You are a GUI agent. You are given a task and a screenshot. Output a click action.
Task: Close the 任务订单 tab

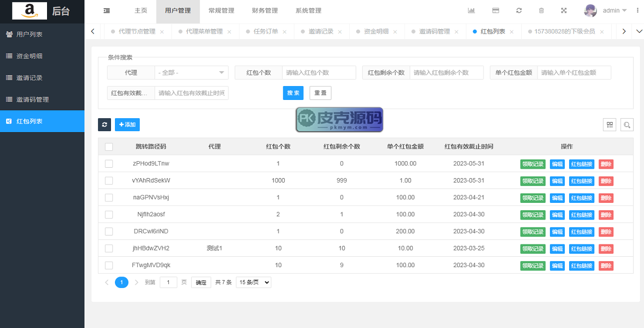(284, 32)
